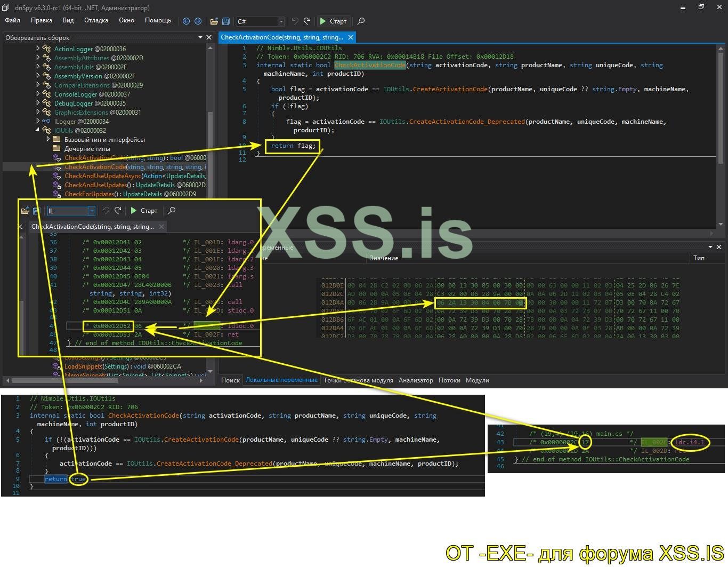Select CompareExtensions @02000029 in the tree
Screen dimensions: 728x567
click(98, 85)
